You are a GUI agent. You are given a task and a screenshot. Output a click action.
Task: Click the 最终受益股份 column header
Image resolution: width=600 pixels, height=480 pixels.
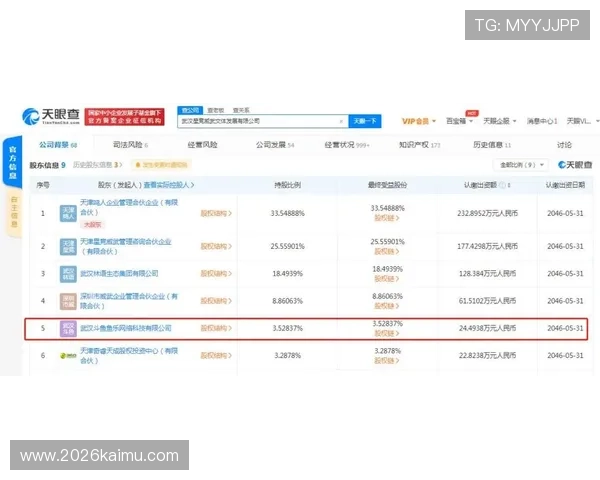tap(387, 185)
